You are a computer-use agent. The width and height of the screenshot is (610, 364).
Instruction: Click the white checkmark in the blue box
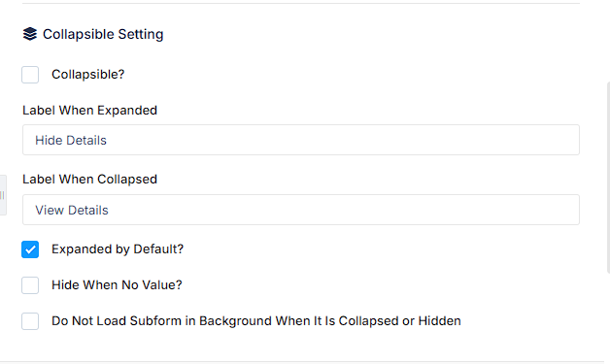click(30, 249)
